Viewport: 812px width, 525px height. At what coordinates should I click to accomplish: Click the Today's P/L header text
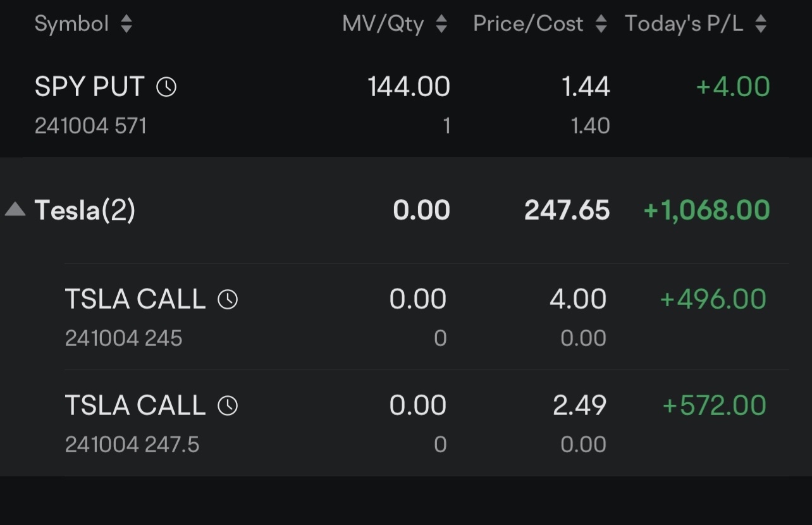(684, 24)
